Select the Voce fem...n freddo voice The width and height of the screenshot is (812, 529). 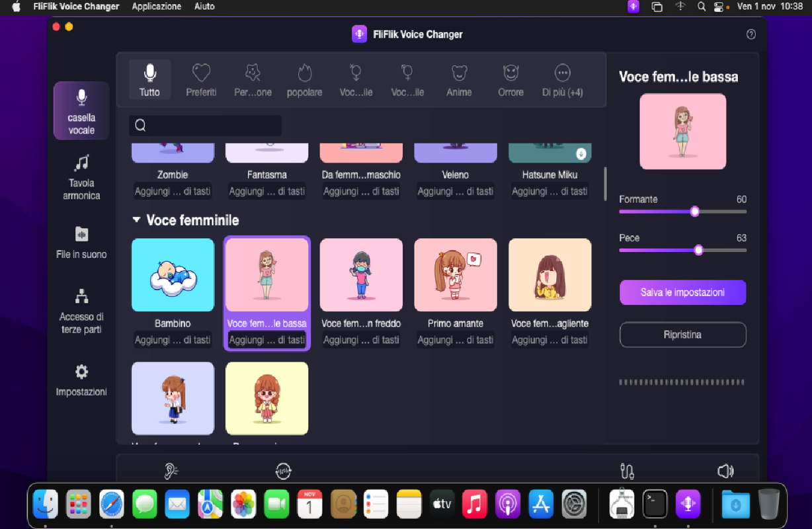[361, 275]
